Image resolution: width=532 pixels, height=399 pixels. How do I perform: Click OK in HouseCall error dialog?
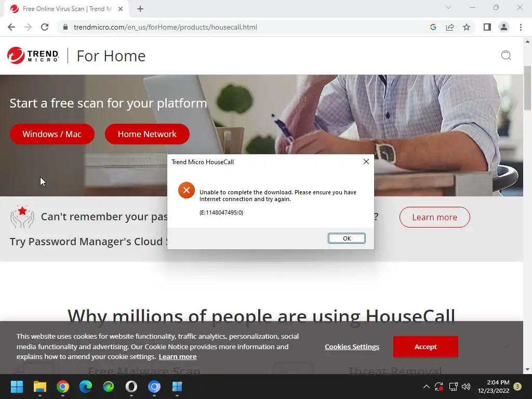point(347,238)
